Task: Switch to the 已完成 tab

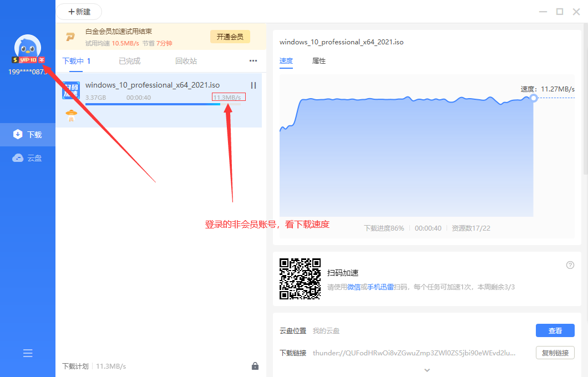Action: pyautogui.click(x=129, y=61)
